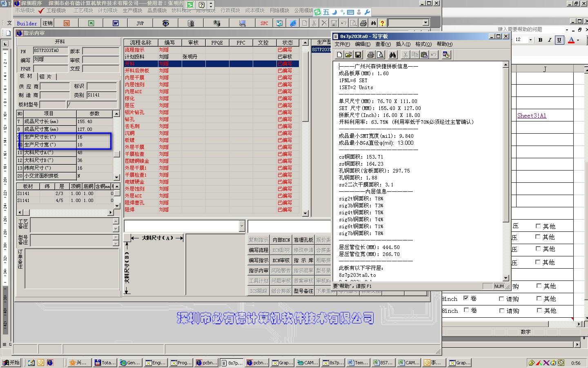Click Underline button in Word window
Image resolution: width=588 pixels, height=368 pixels.
tap(559, 40)
